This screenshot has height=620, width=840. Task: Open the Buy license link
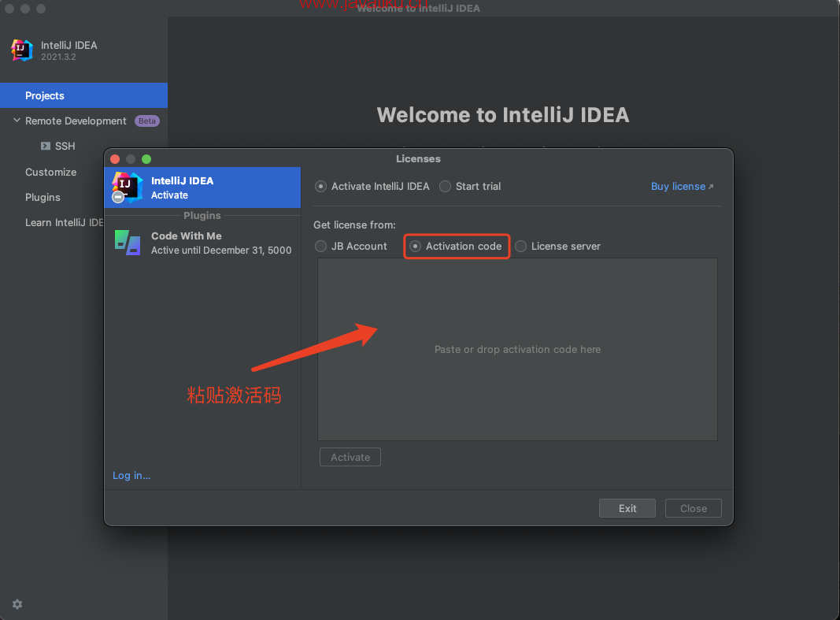point(682,187)
